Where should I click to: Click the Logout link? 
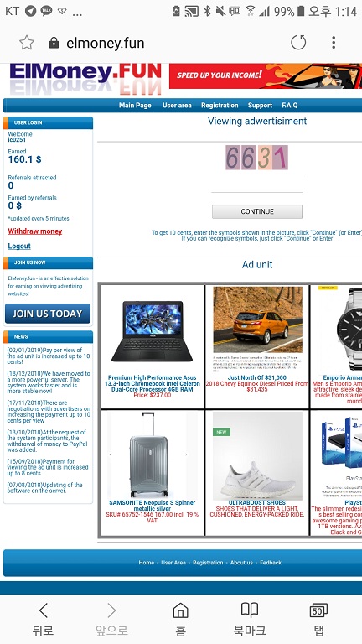[19, 246]
